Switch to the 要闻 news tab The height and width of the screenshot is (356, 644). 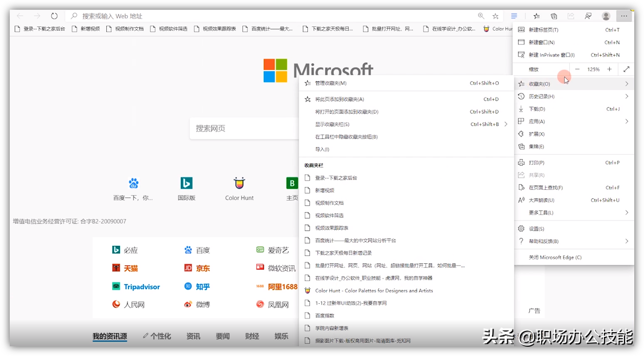(223, 336)
